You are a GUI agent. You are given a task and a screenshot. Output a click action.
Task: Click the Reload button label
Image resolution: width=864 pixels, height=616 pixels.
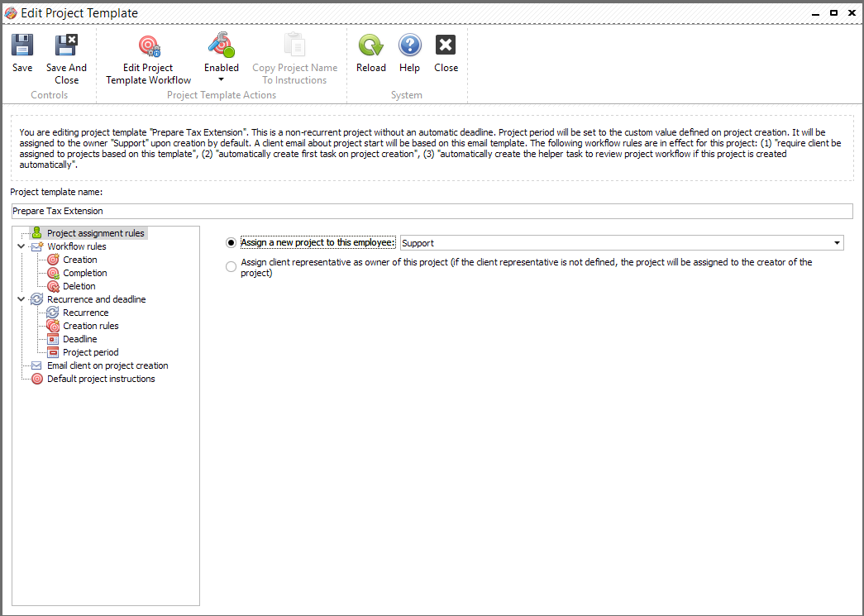[371, 68]
